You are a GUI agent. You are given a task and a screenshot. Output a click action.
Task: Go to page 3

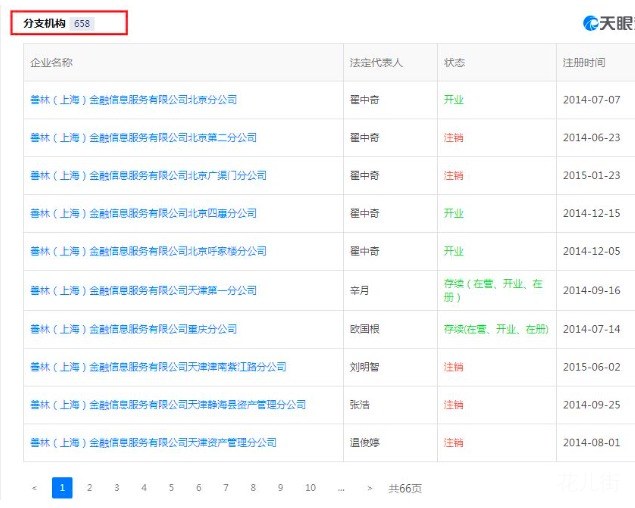[117, 488]
